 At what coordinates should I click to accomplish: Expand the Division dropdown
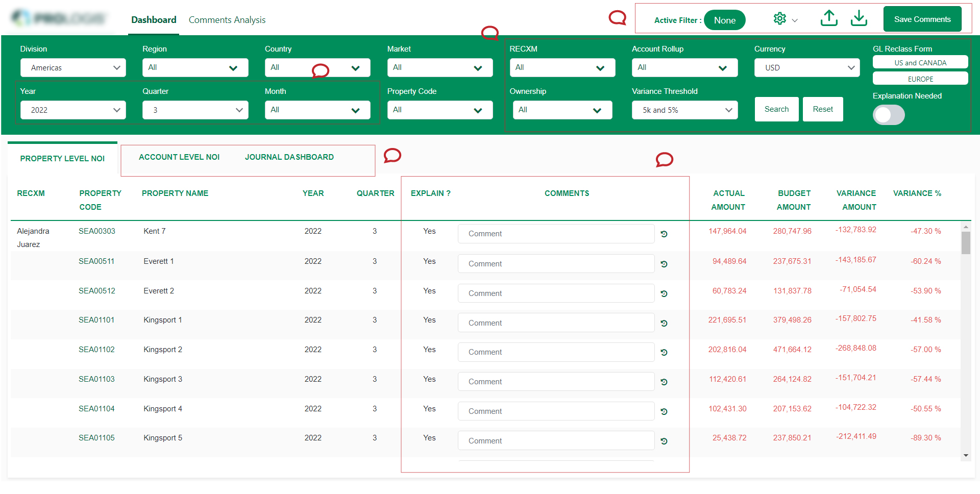[x=73, y=68]
